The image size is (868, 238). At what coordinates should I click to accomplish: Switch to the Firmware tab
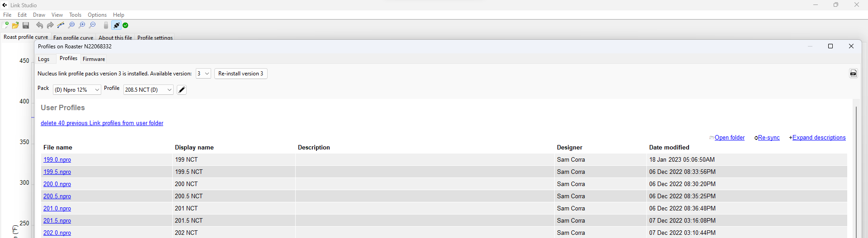pyautogui.click(x=94, y=59)
